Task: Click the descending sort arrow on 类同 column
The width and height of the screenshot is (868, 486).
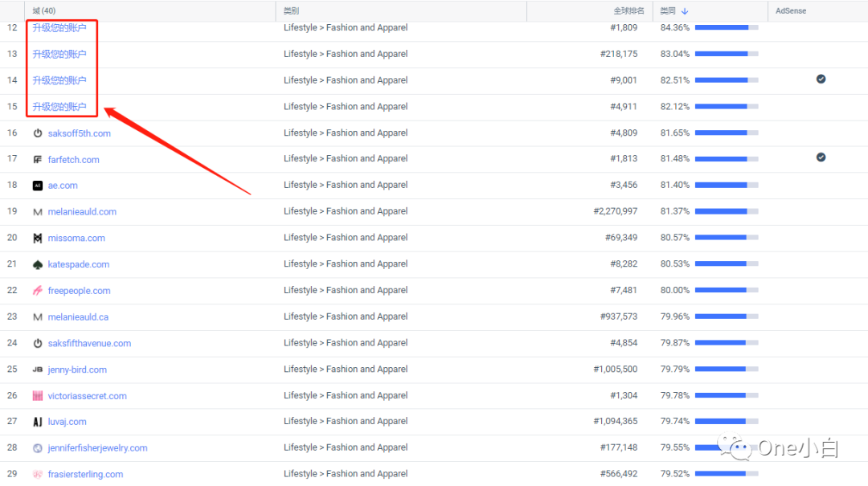Action: (682, 10)
